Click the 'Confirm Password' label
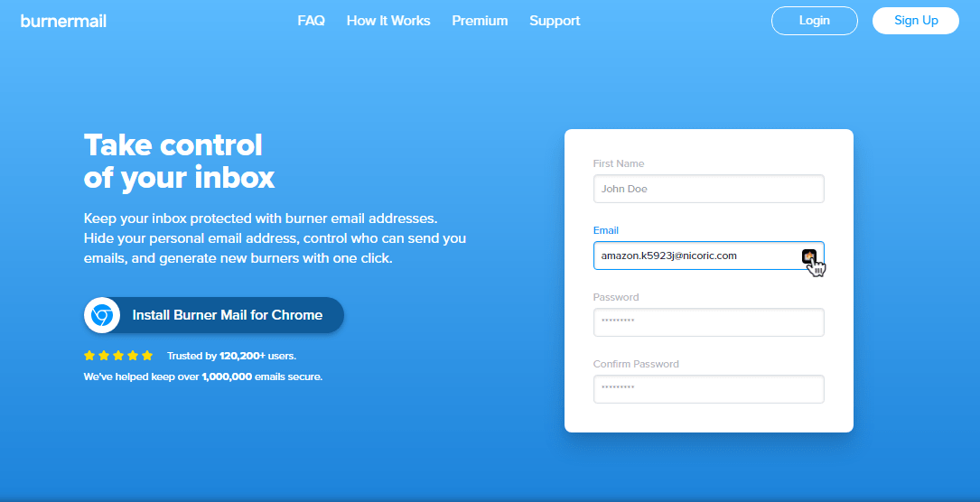 coord(636,364)
